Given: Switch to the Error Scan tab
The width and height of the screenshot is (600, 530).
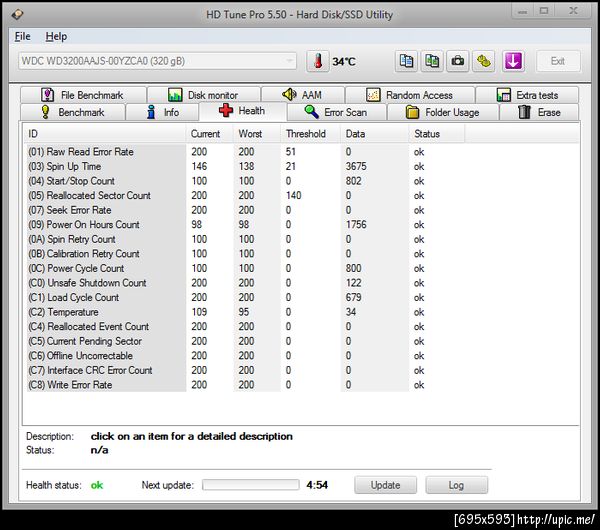Looking at the screenshot, I should [x=337, y=112].
